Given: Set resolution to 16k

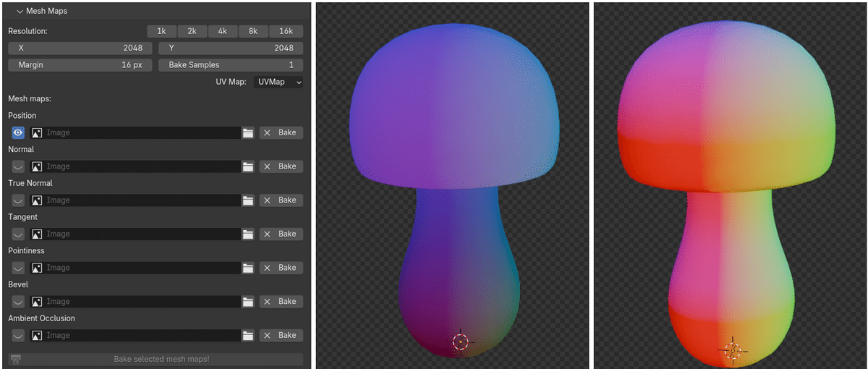Looking at the screenshot, I should pos(286,31).
